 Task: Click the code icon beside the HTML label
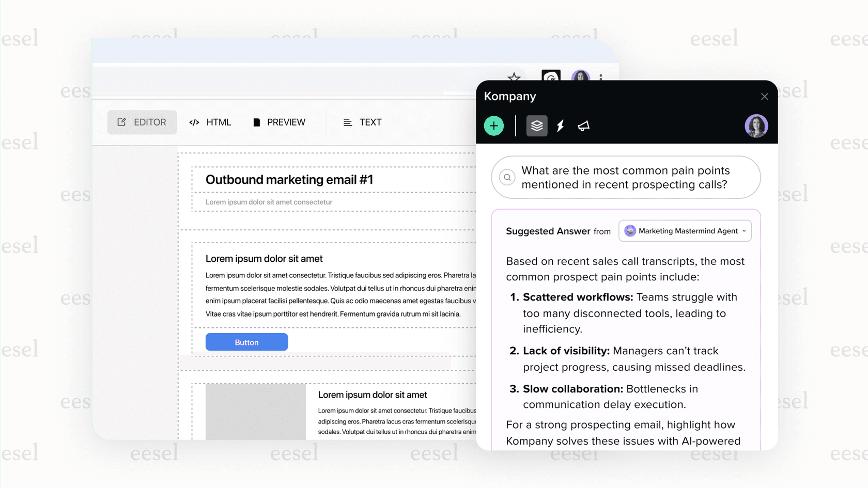(x=194, y=122)
